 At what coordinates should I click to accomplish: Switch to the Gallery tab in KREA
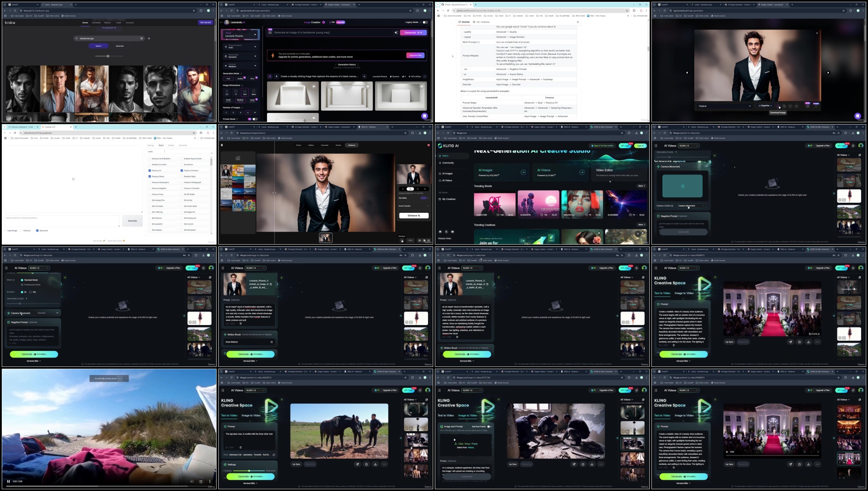pyautogui.click(x=311, y=145)
